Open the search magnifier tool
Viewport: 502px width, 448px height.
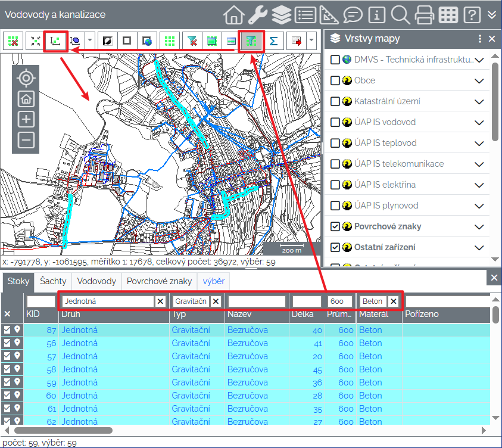click(x=400, y=14)
